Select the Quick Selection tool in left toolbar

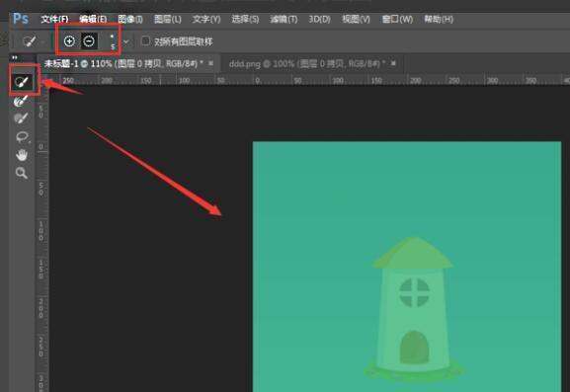click(22, 82)
